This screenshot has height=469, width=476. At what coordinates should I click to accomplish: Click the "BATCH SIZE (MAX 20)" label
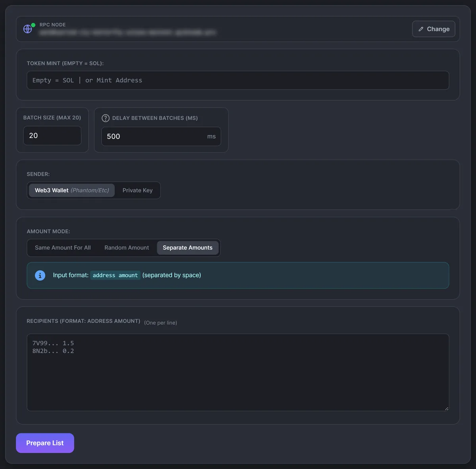click(52, 118)
